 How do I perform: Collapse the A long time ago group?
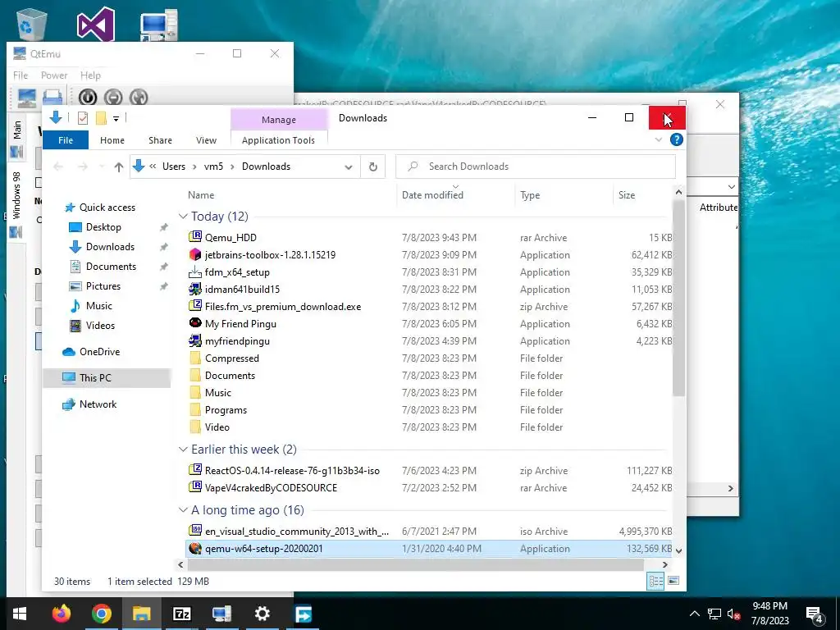(183, 509)
